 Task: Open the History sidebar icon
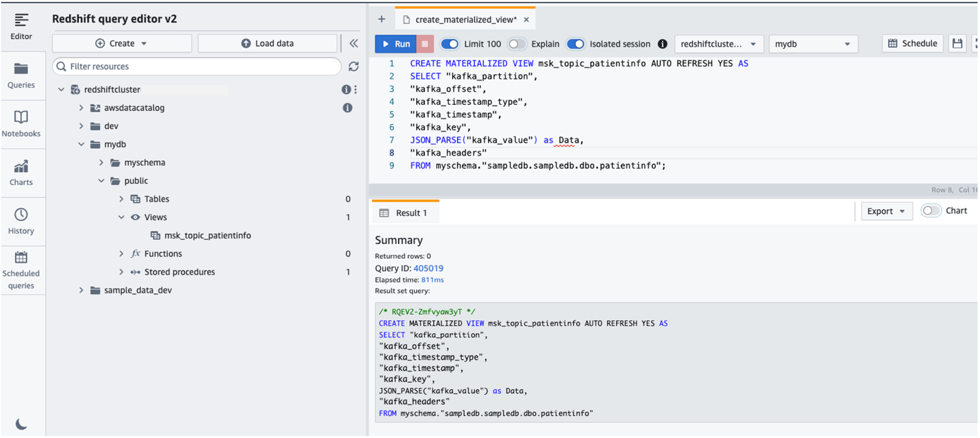point(21,221)
